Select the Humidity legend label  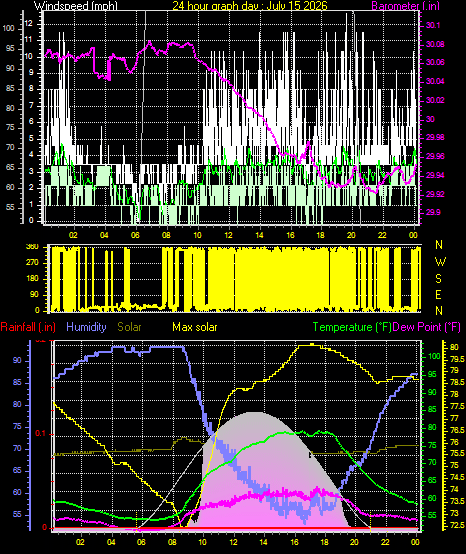pos(86,327)
